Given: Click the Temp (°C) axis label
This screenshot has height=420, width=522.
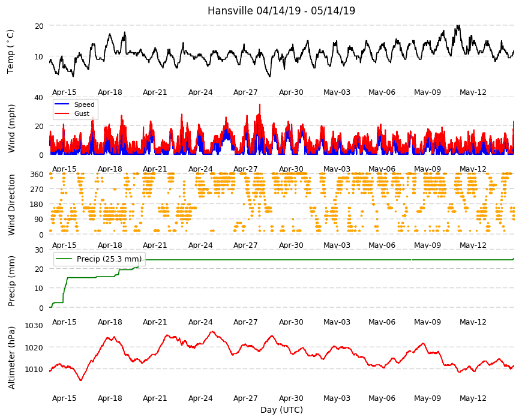Looking at the screenshot, I should click(x=11, y=52).
